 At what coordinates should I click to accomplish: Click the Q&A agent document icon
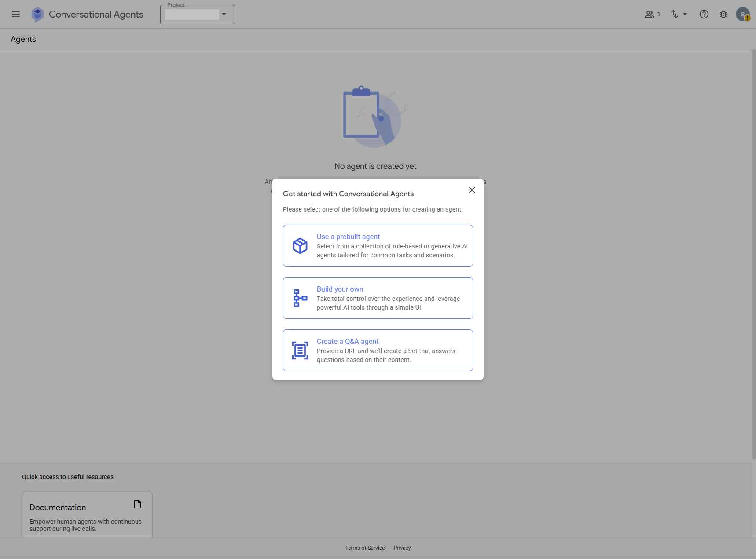coord(300,350)
